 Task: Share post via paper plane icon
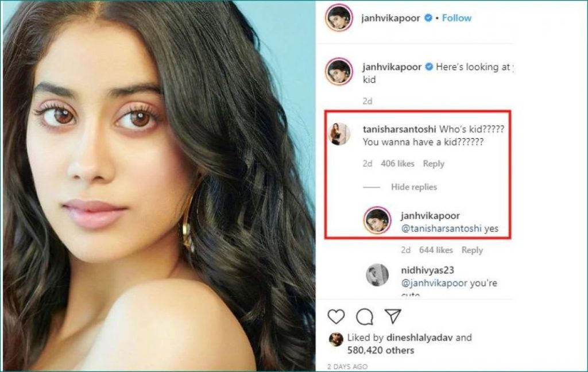pos(393,316)
